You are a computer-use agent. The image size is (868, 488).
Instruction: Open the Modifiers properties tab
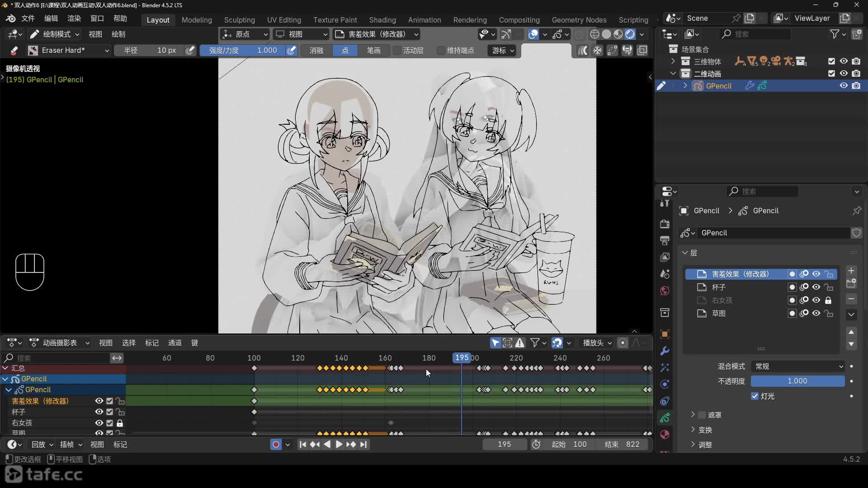pos(665,351)
